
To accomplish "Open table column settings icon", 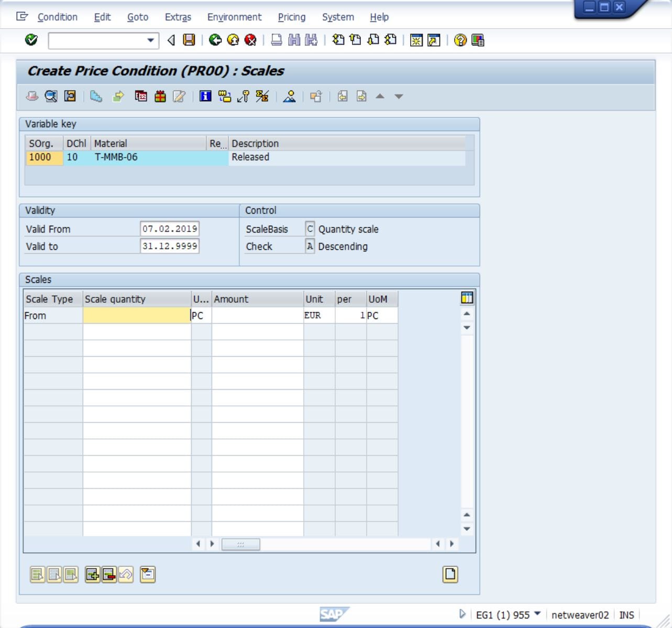I will (x=467, y=298).
